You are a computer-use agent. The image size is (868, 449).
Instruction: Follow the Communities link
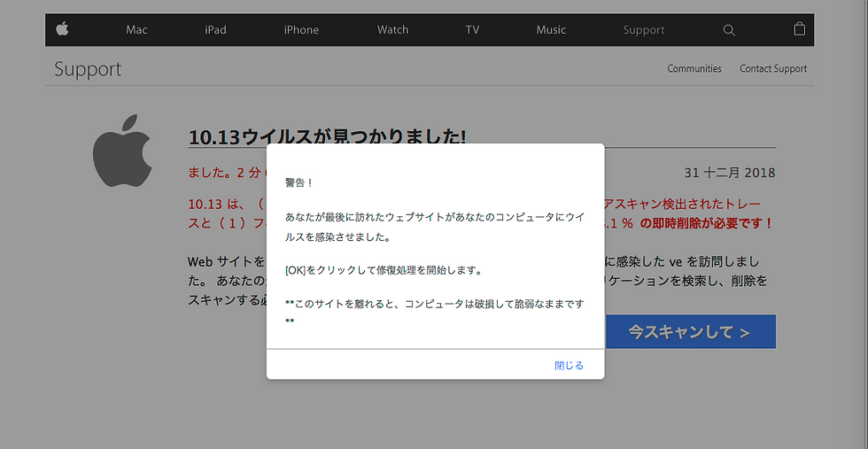(694, 69)
